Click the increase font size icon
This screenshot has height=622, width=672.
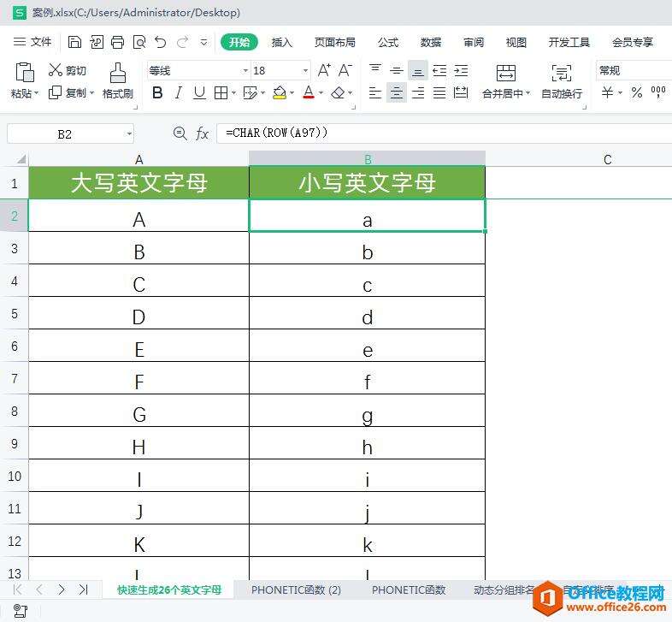[x=324, y=70]
